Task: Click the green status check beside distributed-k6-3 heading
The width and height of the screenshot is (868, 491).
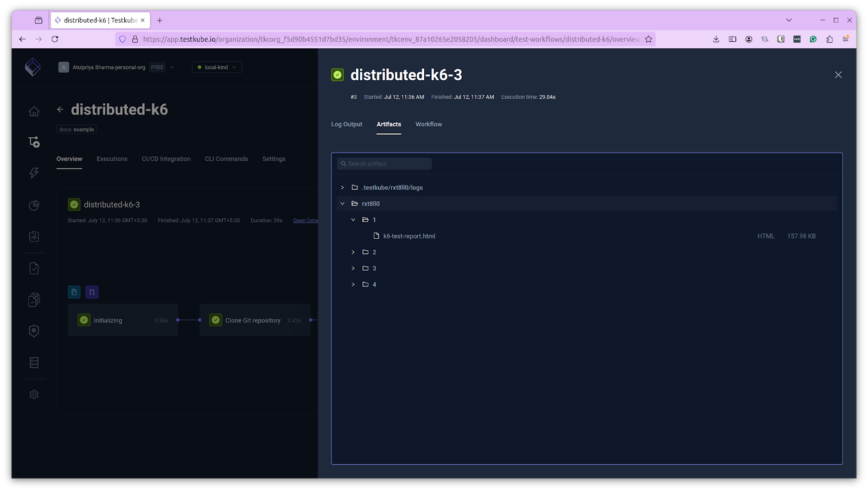Action: pos(337,75)
